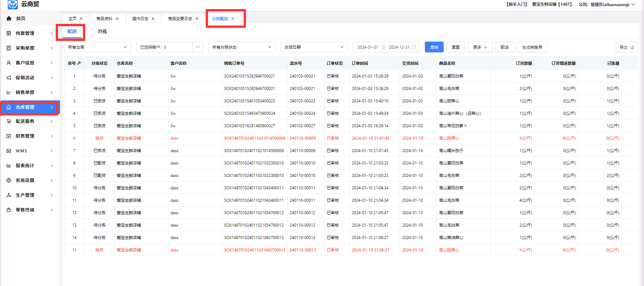Click the blue 查询 search button
This screenshot has height=286, width=644.
point(434,47)
